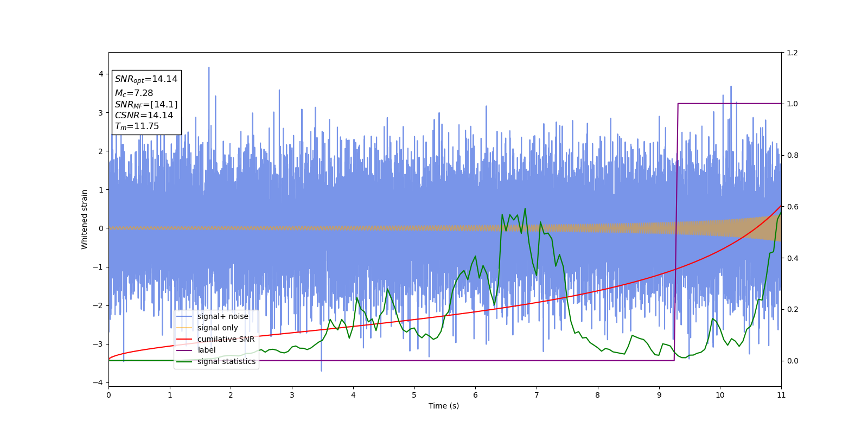Click the x-axis tick label 5
This screenshot has height=434, width=868.
coord(414,395)
